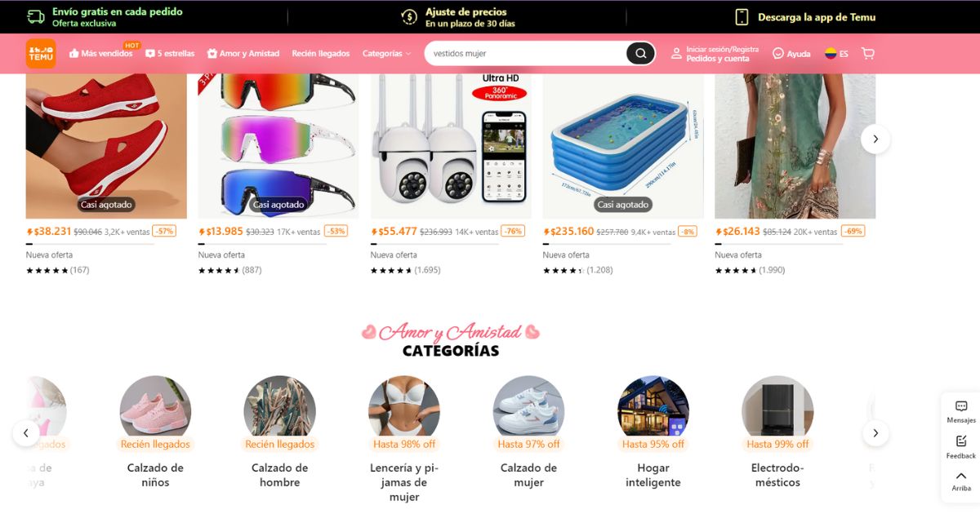Open the shopping cart icon
The width and height of the screenshot is (980, 514).
point(867,53)
